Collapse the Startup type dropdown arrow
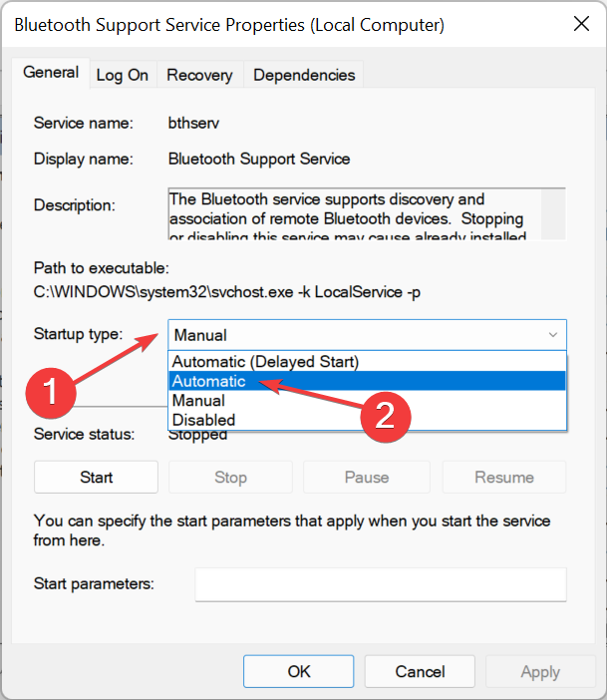The width and height of the screenshot is (607, 700). click(552, 336)
